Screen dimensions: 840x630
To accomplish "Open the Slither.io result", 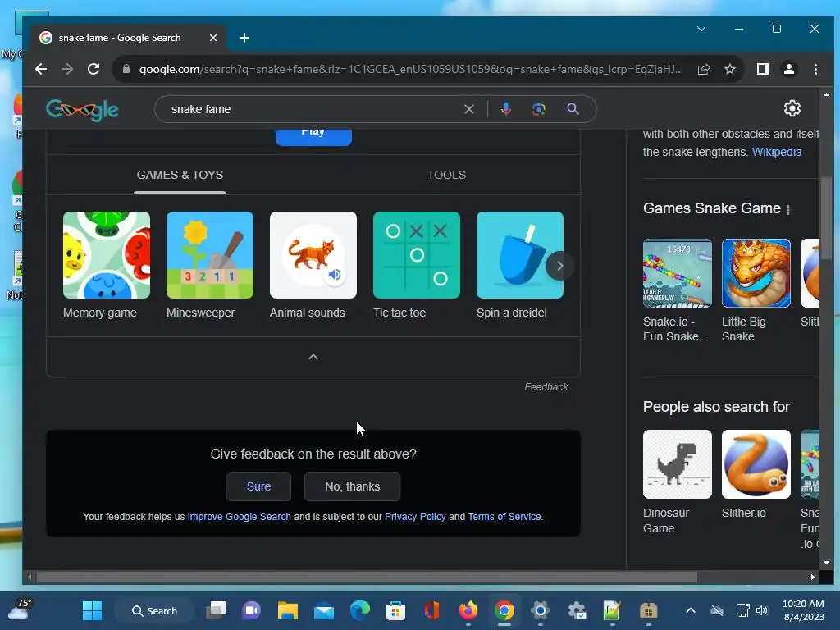I will [756, 475].
